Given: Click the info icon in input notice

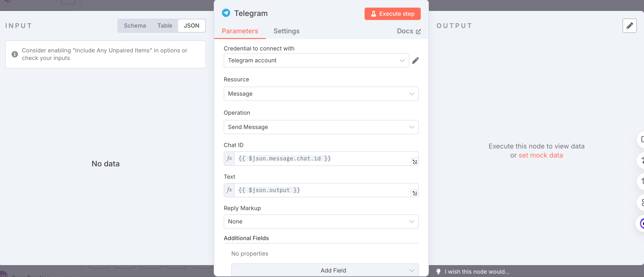Looking at the screenshot, I should 15,54.
